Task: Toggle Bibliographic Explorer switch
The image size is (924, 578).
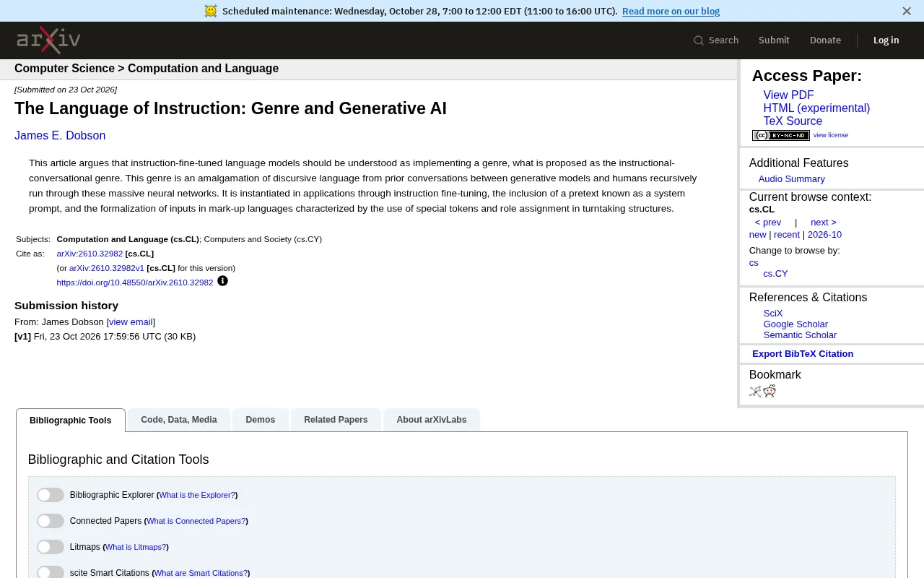Action: 51,495
